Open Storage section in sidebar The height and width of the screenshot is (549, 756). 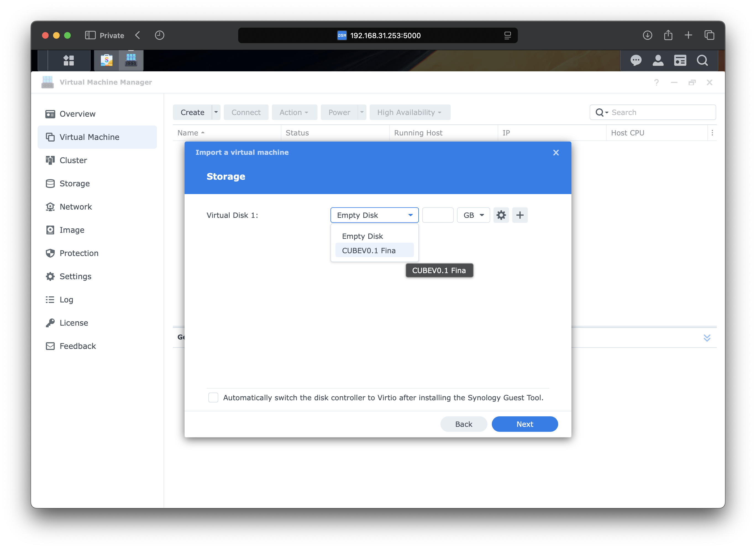coord(75,184)
